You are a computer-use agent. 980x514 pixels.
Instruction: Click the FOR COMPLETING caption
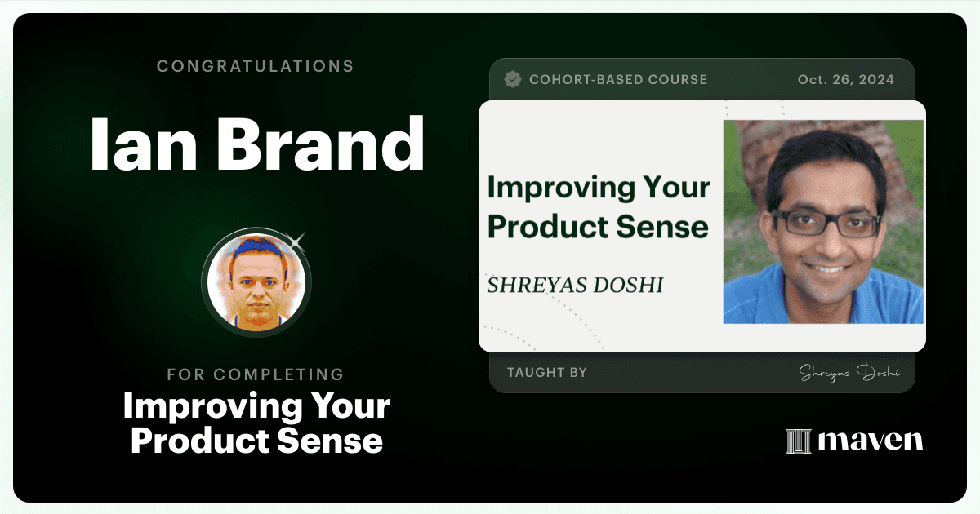point(256,375)
